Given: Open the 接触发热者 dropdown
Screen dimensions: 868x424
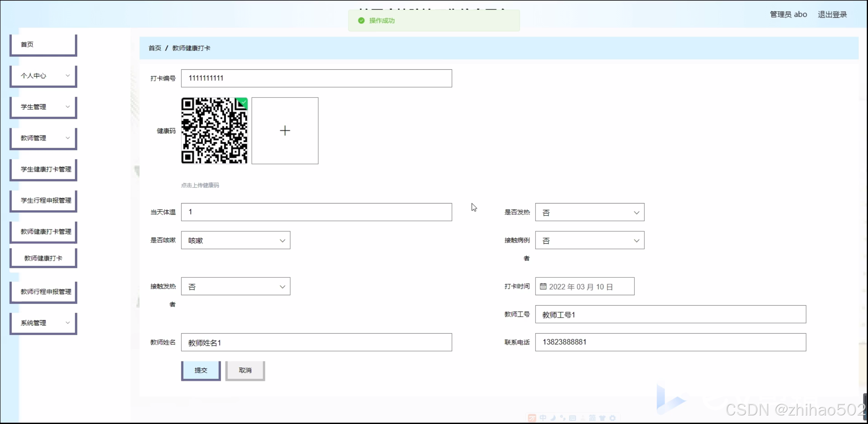Looking at the screenshot, I should (235, 287).
